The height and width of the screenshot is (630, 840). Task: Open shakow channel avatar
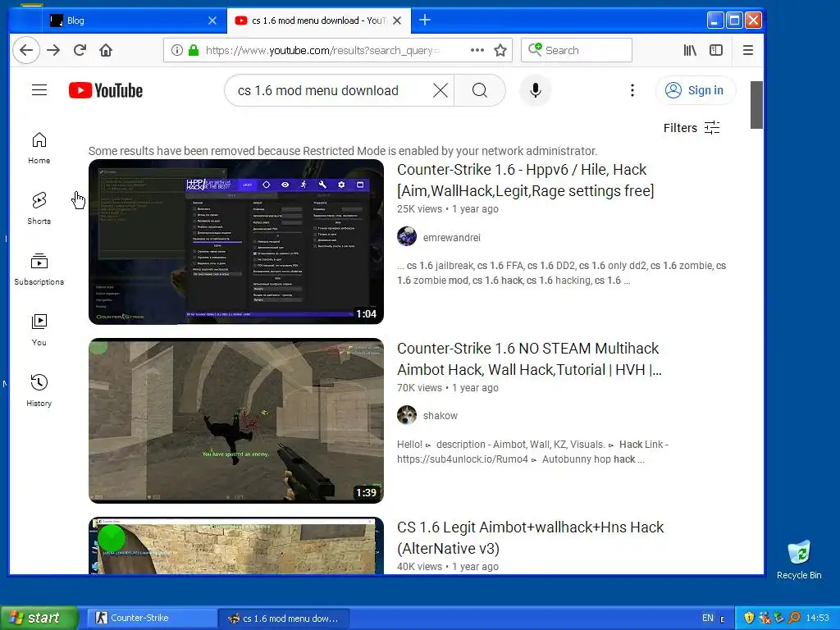coord(407,415)
